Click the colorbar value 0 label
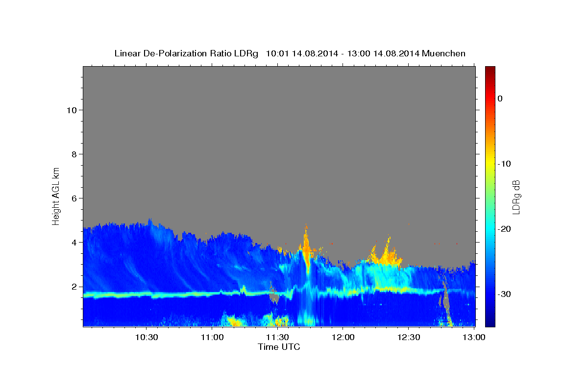 pyautogui.click(x=500, y=98)
